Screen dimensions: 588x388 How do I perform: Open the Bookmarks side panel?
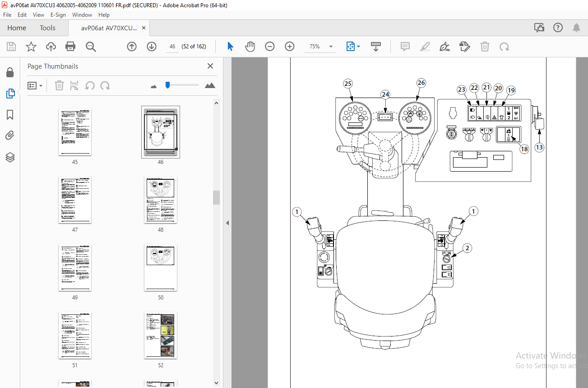pyautogui.click(x=10, y=115)
